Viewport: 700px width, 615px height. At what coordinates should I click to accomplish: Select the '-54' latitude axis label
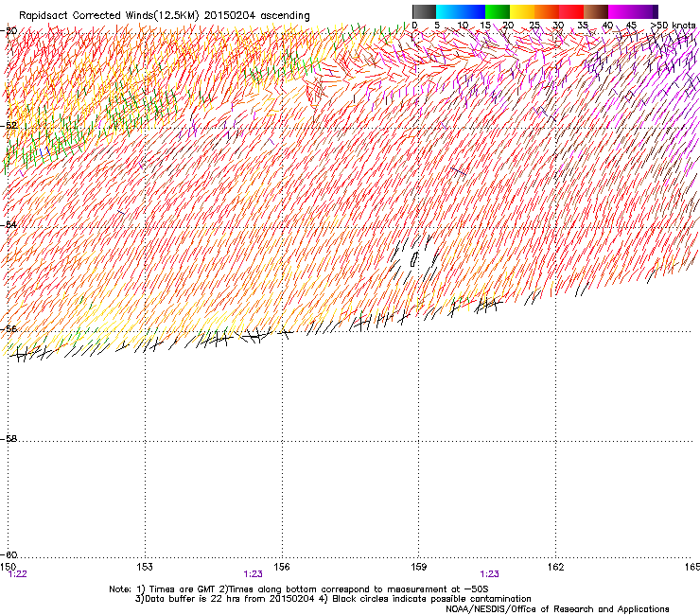coord(9,224)
